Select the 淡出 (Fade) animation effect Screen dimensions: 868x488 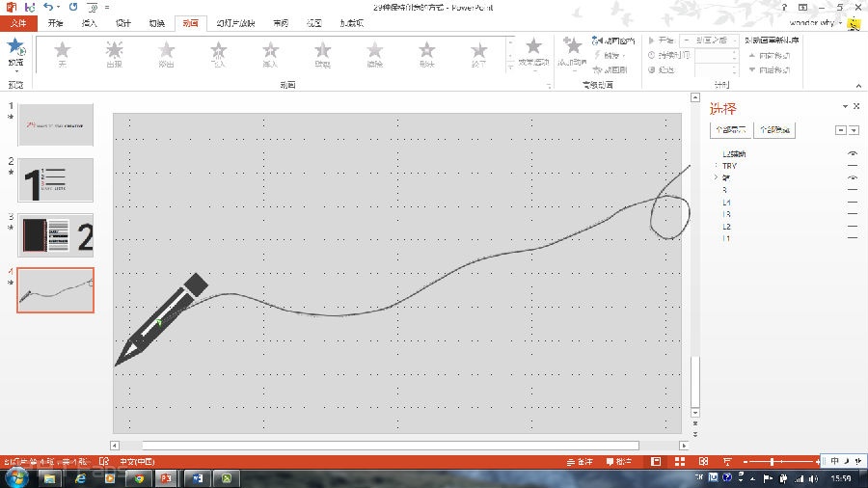click(x=166, y=54)
